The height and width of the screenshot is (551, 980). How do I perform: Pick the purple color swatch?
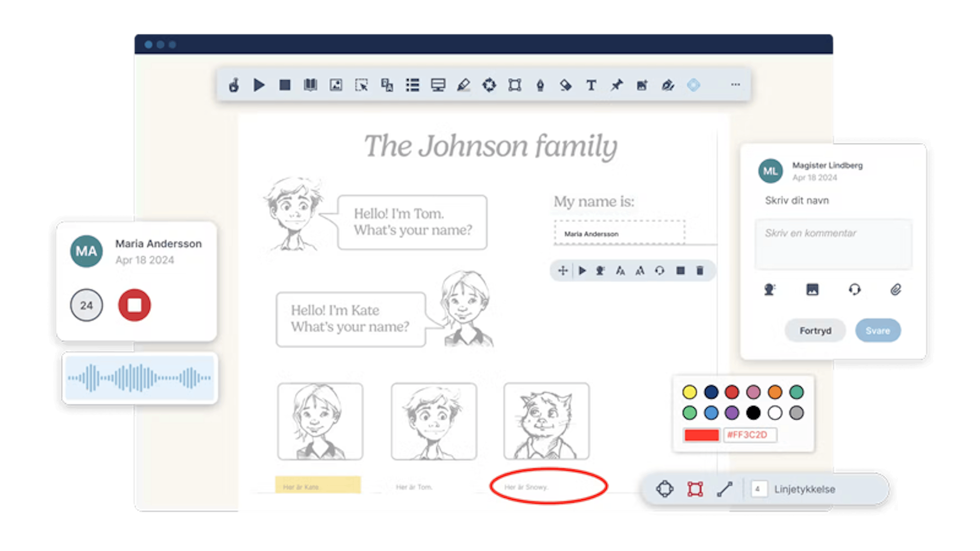coord(732,413)
